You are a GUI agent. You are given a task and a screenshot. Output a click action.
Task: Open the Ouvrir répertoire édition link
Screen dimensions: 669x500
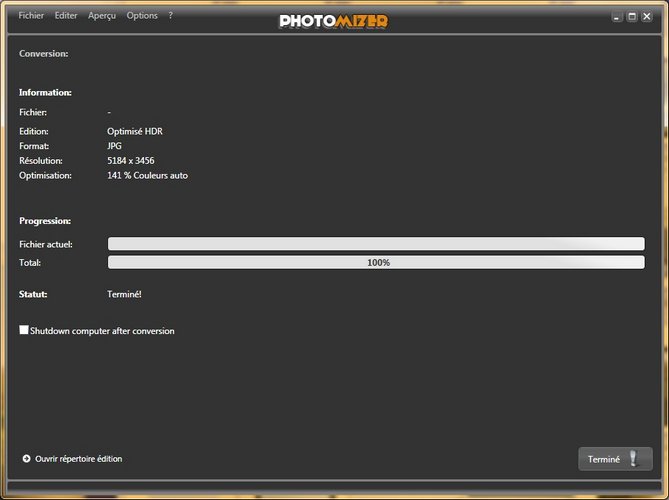(78, 459)
